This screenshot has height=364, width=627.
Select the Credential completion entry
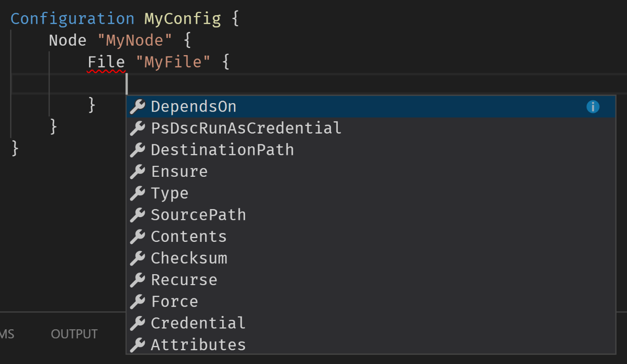click(x=371, y=324)
